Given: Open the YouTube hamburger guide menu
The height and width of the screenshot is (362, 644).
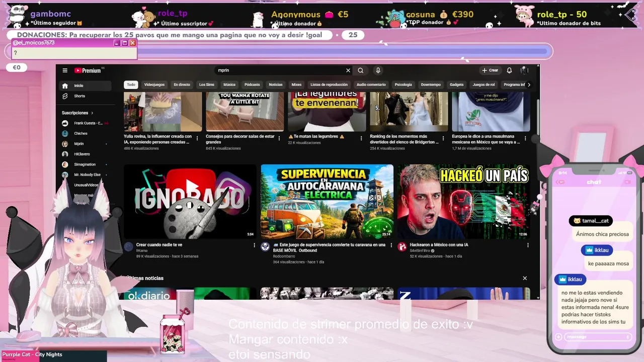Looking at the screenshot, I should [x=65, y=70].
